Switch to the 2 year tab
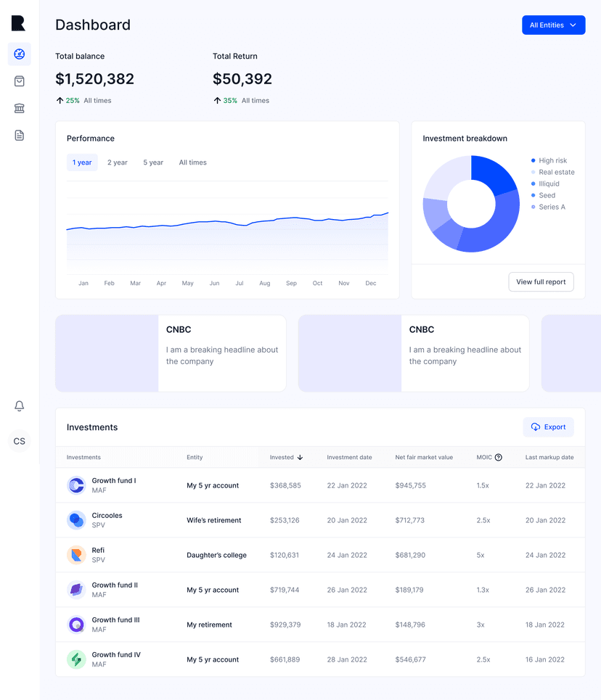601x700 pixels. pyautogui.click(x=117, y=162)
